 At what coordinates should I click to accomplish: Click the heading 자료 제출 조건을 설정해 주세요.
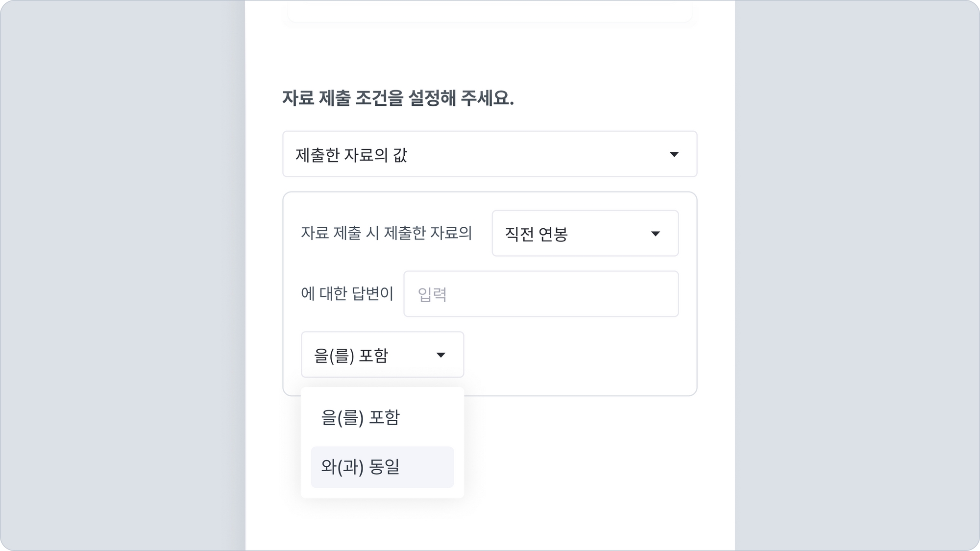(x=398, y=98)
